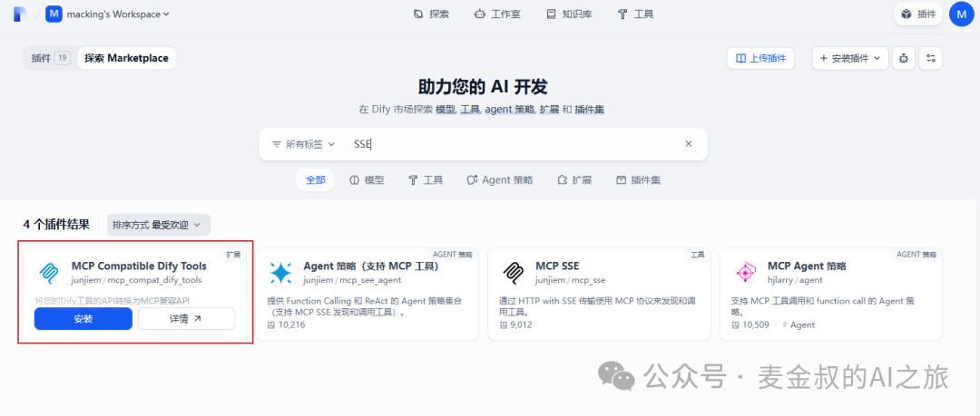The width and height of the screenshot is (980, 416).
Task: Select the 工具 category filter below search
Action: click(x=426, y=179)
